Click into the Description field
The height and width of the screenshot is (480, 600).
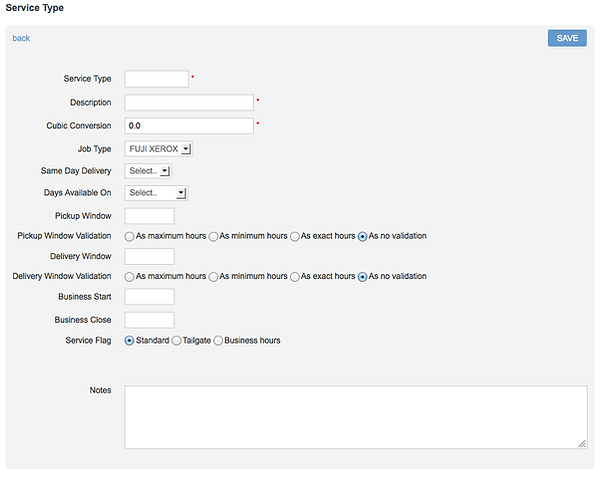(189, 103)
